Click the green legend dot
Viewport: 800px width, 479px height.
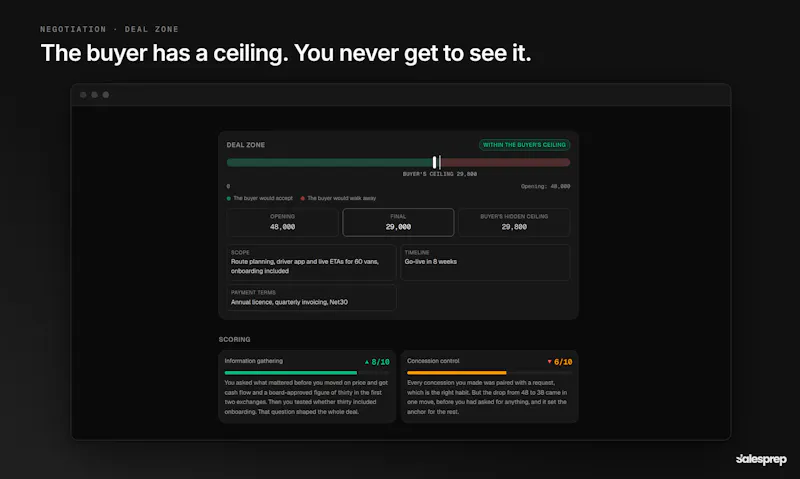pyautogui.click(x=229, y=198)
